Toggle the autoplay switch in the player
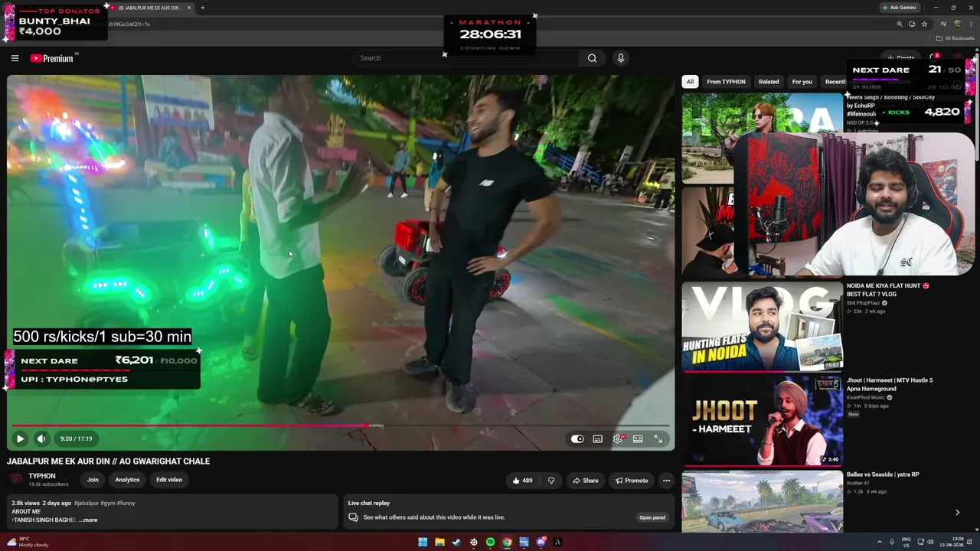Screen dimensions: 980x551 click(x=577, y=439)
